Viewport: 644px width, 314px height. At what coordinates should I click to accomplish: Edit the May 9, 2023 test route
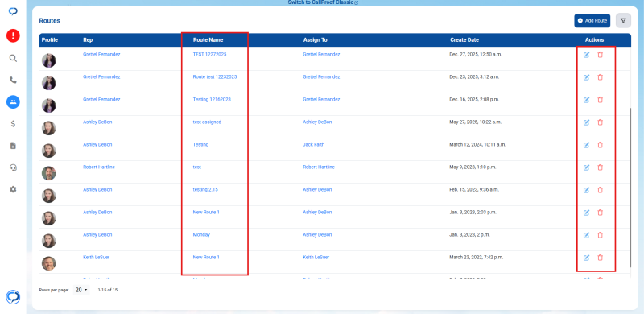click(587, 167)
